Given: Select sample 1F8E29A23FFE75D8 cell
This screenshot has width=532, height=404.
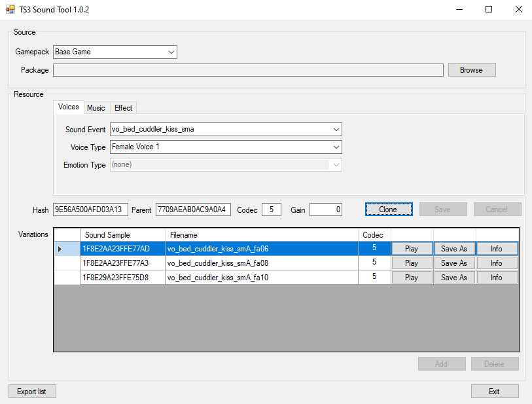Looking at the screenshot, I should (x=122, y=278).
